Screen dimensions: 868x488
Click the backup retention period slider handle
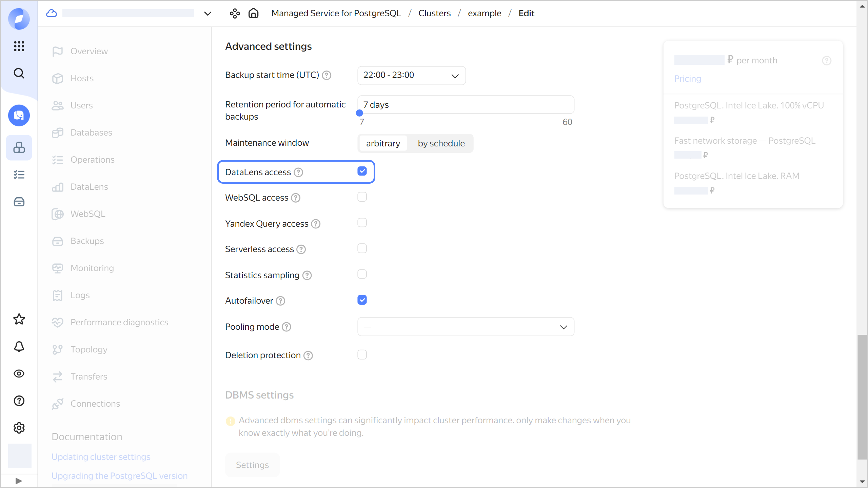click(359, 113)
